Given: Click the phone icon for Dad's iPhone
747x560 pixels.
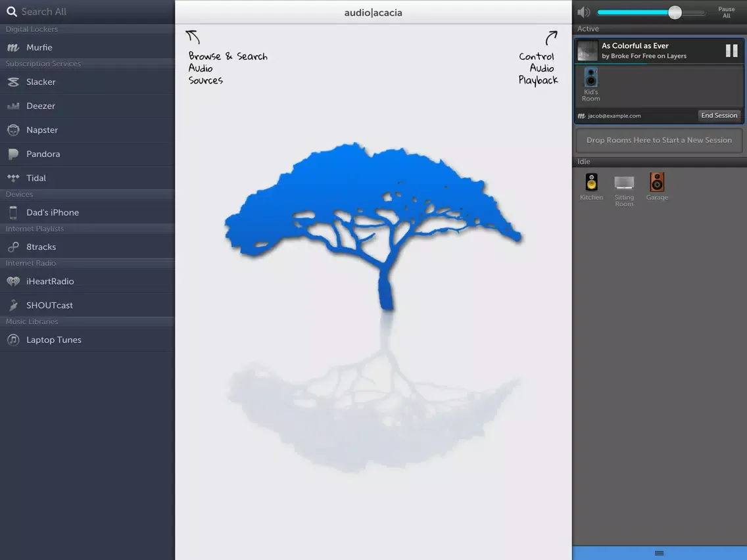Looking at the screenshot, I should pos(13,212).
